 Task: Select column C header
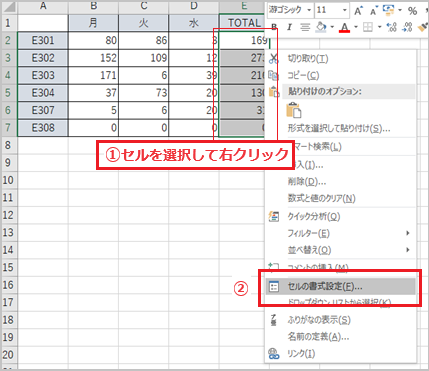click(x=144, y=6)
